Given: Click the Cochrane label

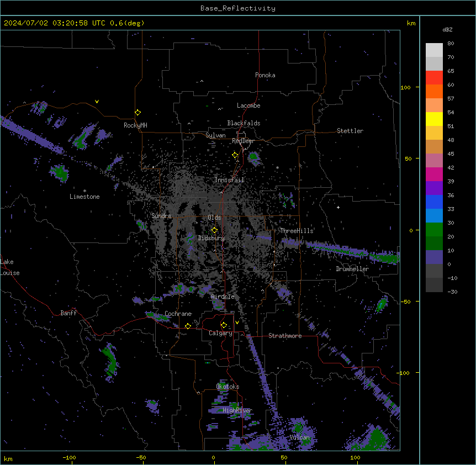Looking at the screenshot, I should coord(178,314).
